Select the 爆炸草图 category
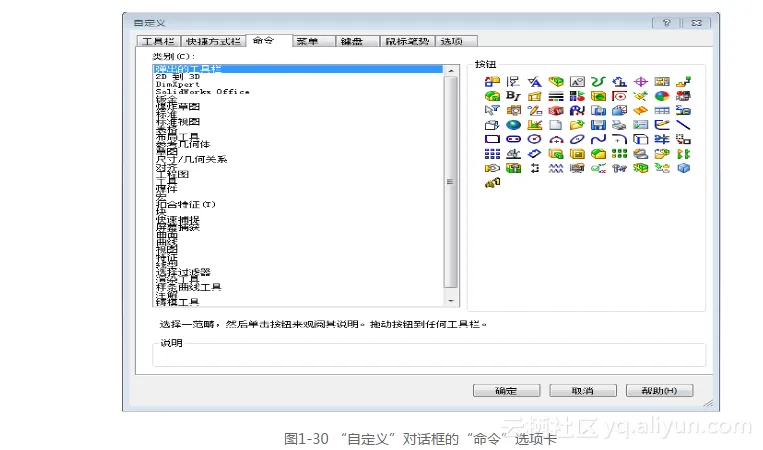This screenshot has height=450, width=763. click(178, 107)
